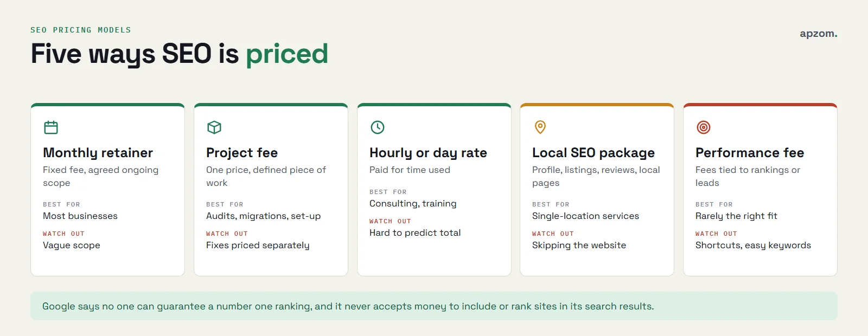The width and height of the screenshot is (868, 336).
Task: Click BEST FOR label on Project fee card
Action: coord(225,204)
